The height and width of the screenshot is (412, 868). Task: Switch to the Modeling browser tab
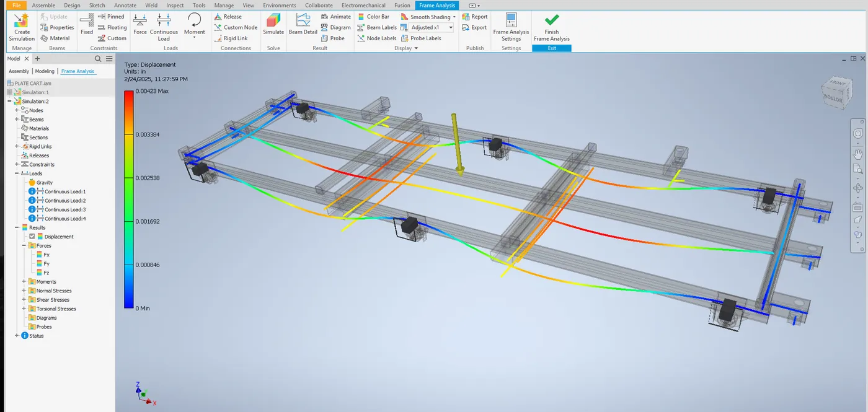point(45,71)
